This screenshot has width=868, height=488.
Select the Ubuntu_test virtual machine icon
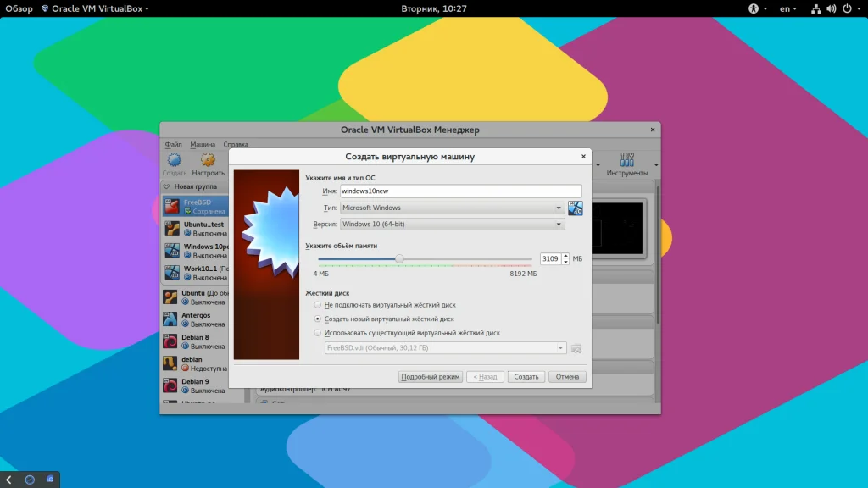[x=172, y=229]
